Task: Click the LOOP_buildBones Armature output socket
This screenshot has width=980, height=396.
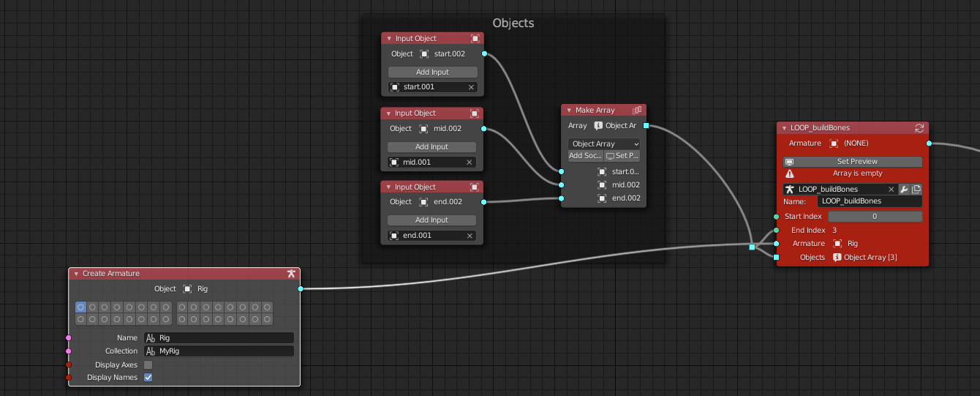Action: pyautogui.click(x=929, y=143)
